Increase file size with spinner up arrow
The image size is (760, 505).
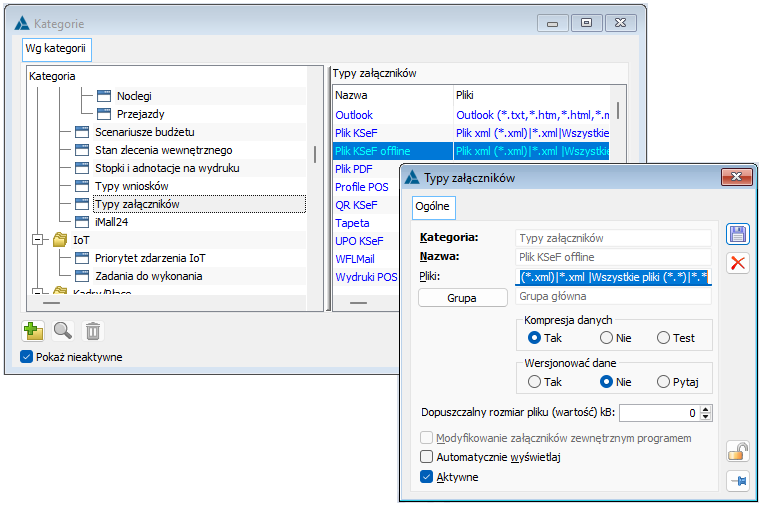[706, 408]
